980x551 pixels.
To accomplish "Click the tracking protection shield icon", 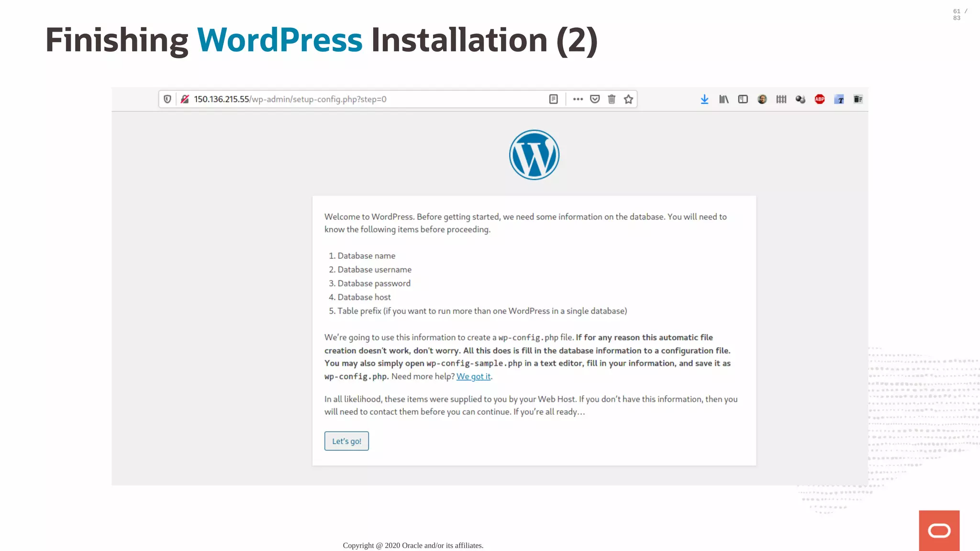I will coord(167,99).
